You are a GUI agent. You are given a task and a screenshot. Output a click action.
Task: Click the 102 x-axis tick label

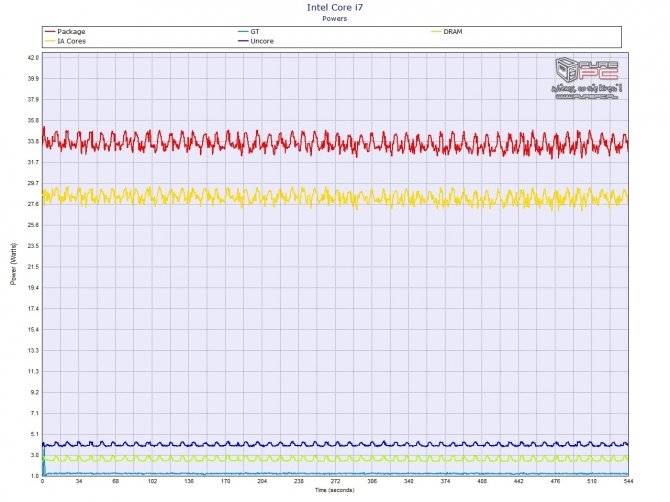152,481
